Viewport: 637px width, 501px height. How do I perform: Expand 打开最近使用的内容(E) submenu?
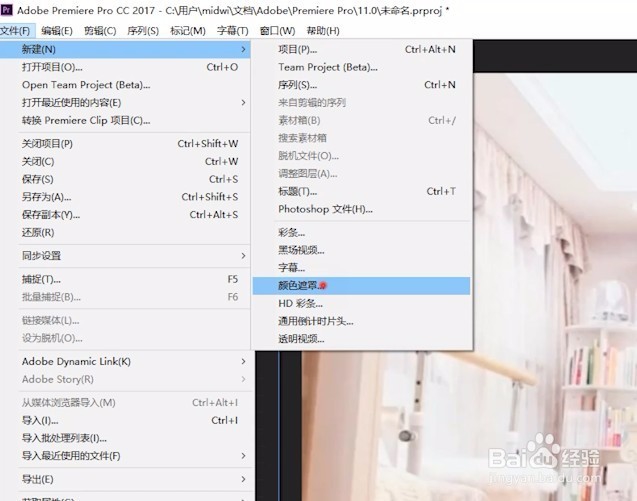pyautogui.click(x=125, y=102)
